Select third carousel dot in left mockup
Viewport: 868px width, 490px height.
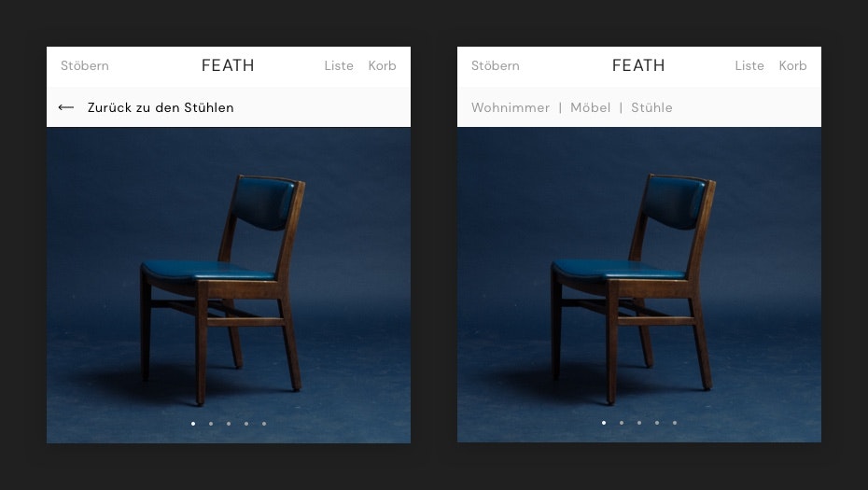tap(229, 424)
